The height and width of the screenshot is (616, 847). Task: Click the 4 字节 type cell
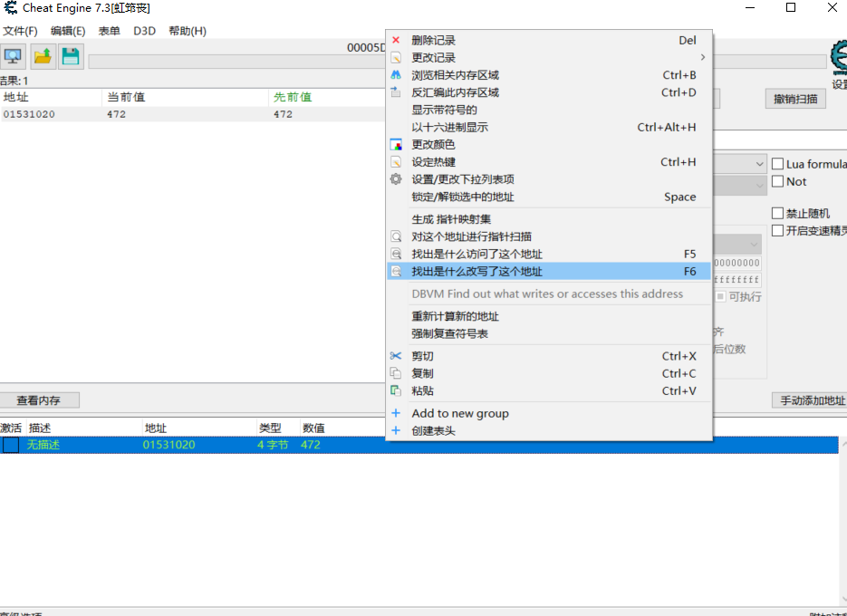tap(273, 445)
